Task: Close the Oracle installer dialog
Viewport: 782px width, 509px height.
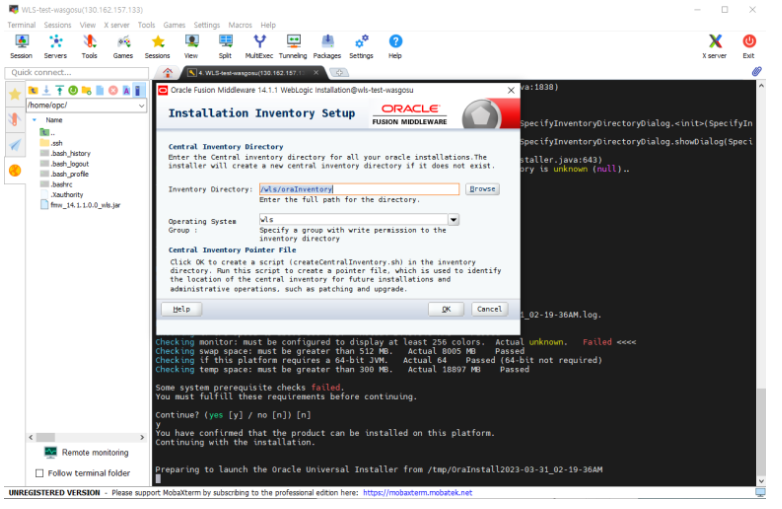Action: pyautogui.click(x=511, y=90)
